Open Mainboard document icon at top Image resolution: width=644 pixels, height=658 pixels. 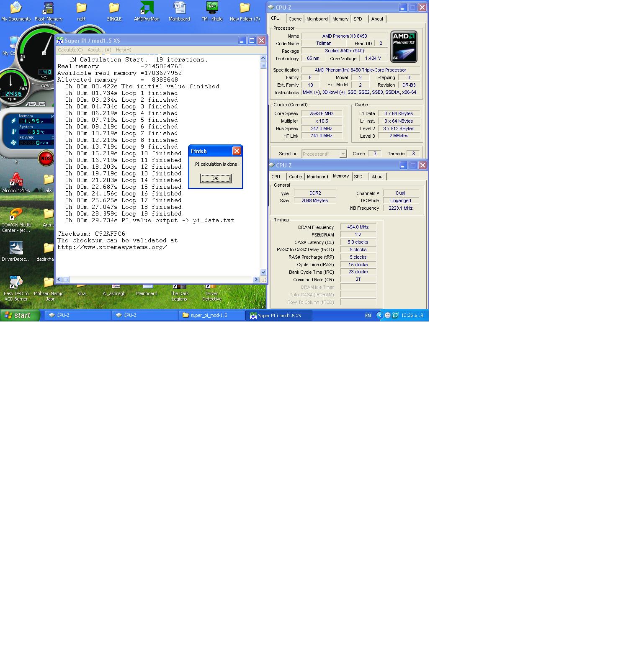coord(179,8)
